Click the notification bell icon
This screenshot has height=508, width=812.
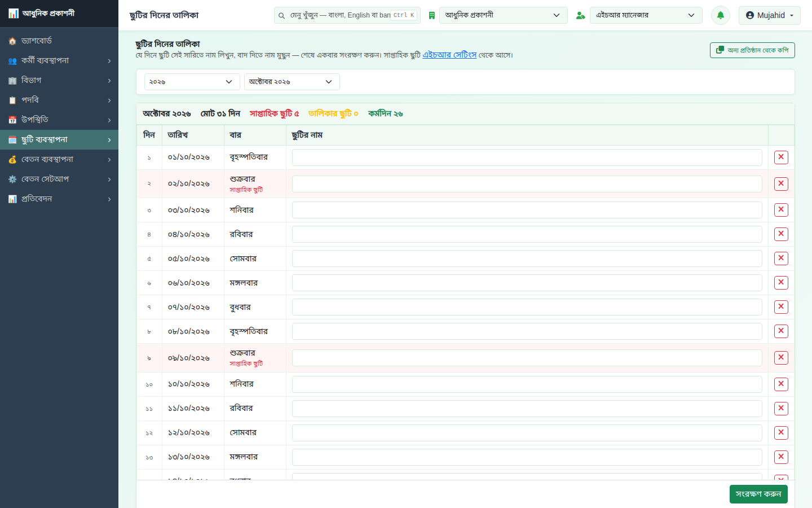click(x=720, y=15)
